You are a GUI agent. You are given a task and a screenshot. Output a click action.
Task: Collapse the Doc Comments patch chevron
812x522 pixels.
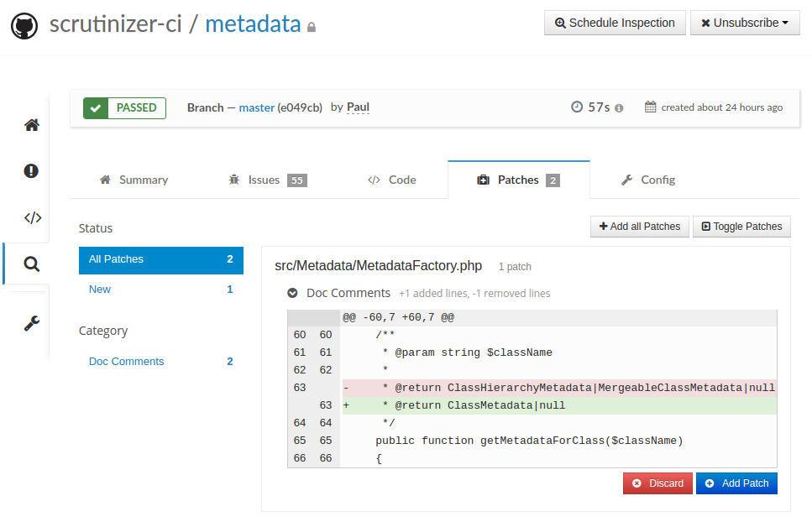click(292, 294)
